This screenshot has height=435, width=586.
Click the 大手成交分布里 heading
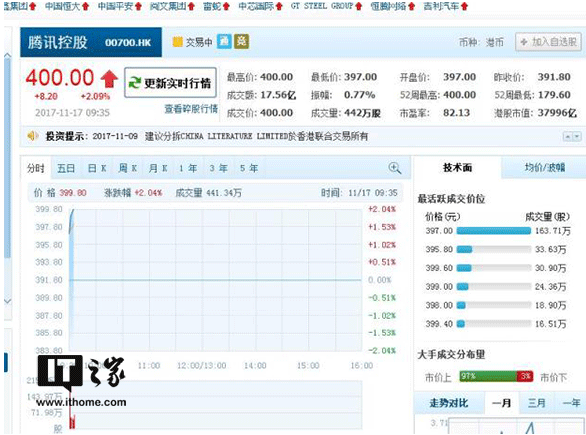click(451, 354)
